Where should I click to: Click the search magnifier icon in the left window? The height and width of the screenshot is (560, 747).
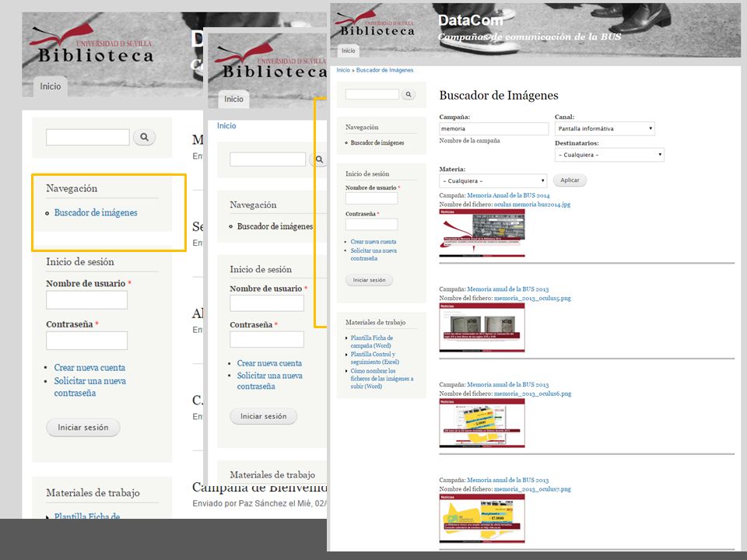(x=145, y=137)
